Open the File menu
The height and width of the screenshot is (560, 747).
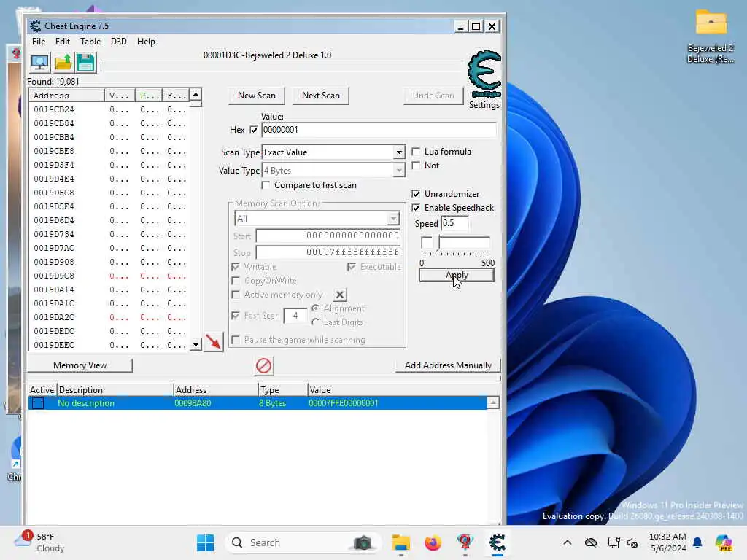(x=39, y=42)
